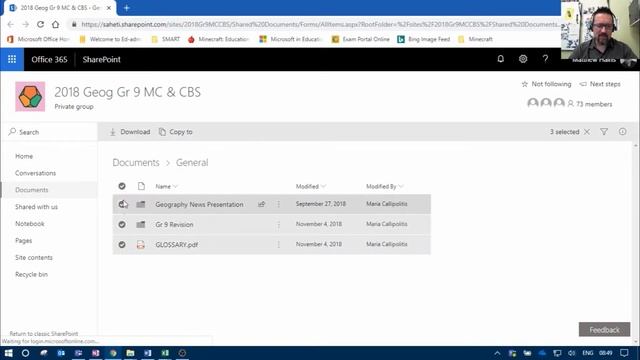Open the Minecraft Education bookmark
This screenshot has width=640, height=360.
219,39
